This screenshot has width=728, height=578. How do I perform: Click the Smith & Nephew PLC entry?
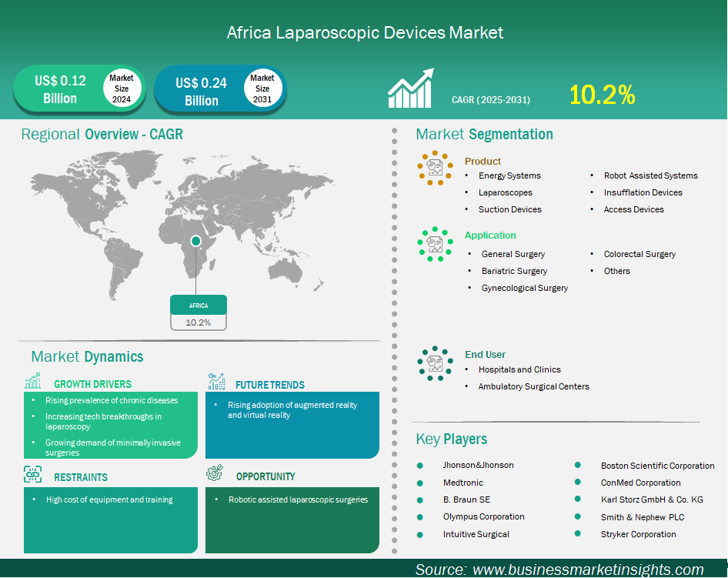click(643, 517)
